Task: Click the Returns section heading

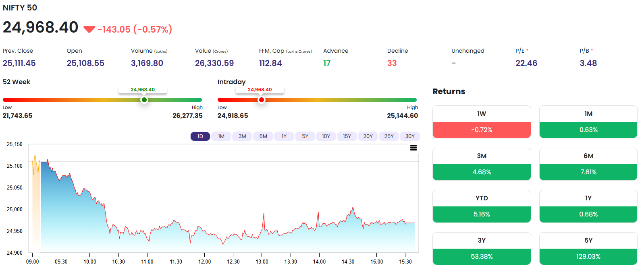Action: pyautogui.click(x=449, y=91)
